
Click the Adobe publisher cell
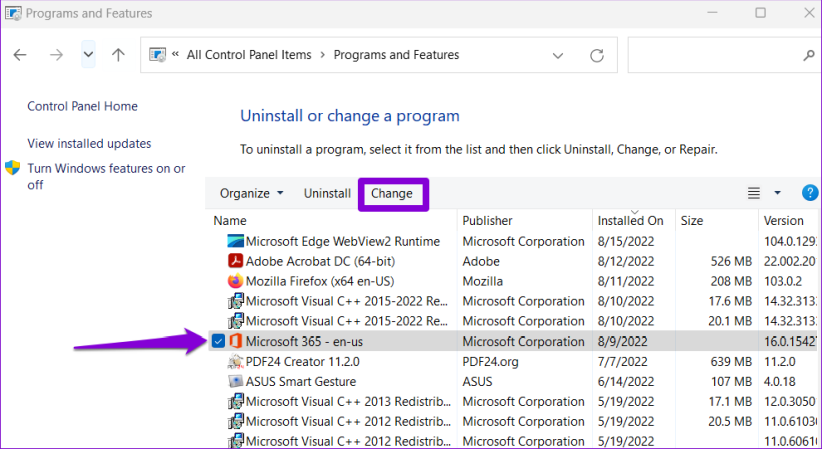(x=481, y=261)
